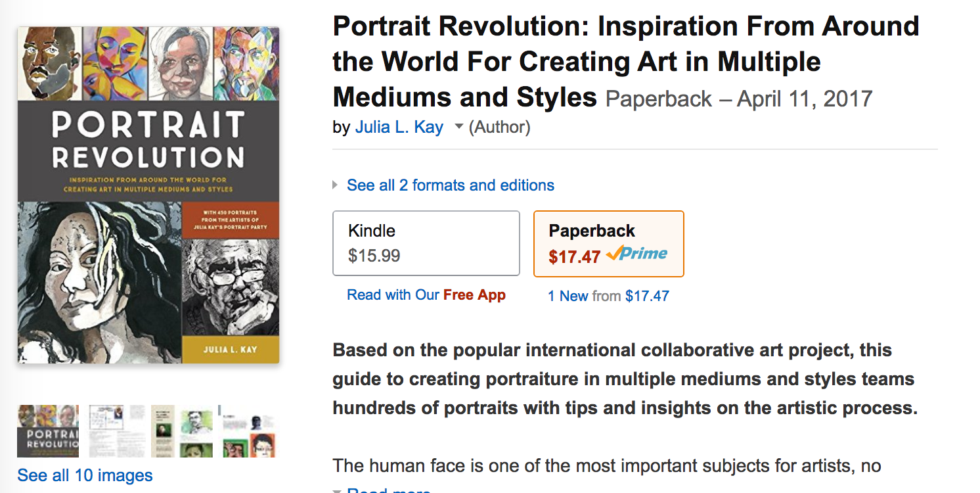This screenshot has height=493, width=980.
Task: Click the "(Author)" label after the name
Action: pos(499,127)
